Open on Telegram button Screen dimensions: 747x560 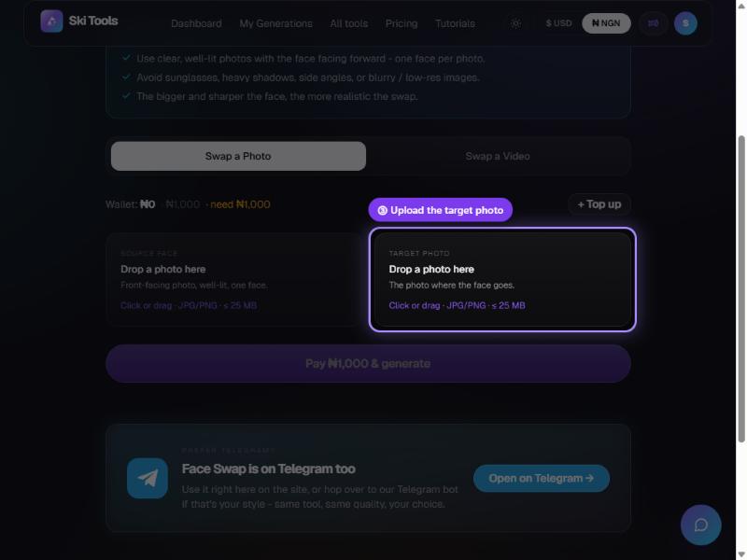[542, 478]
